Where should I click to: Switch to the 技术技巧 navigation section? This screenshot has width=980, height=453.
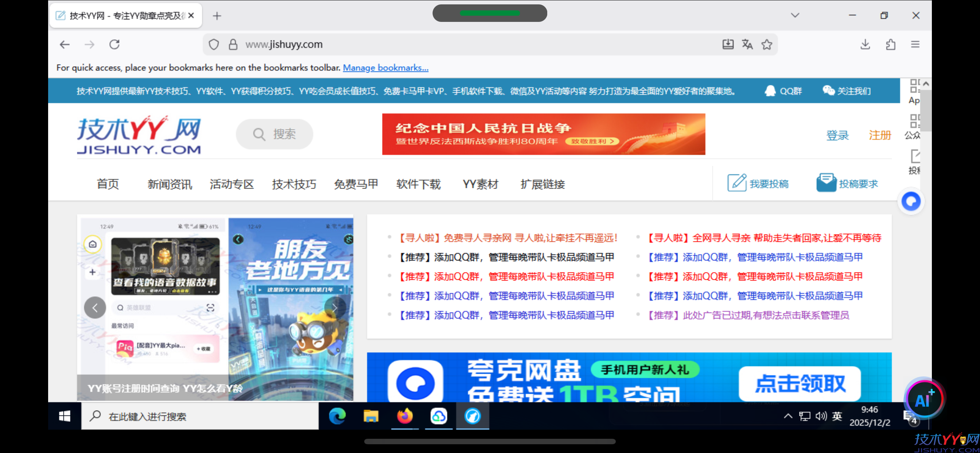pos(294,184)
